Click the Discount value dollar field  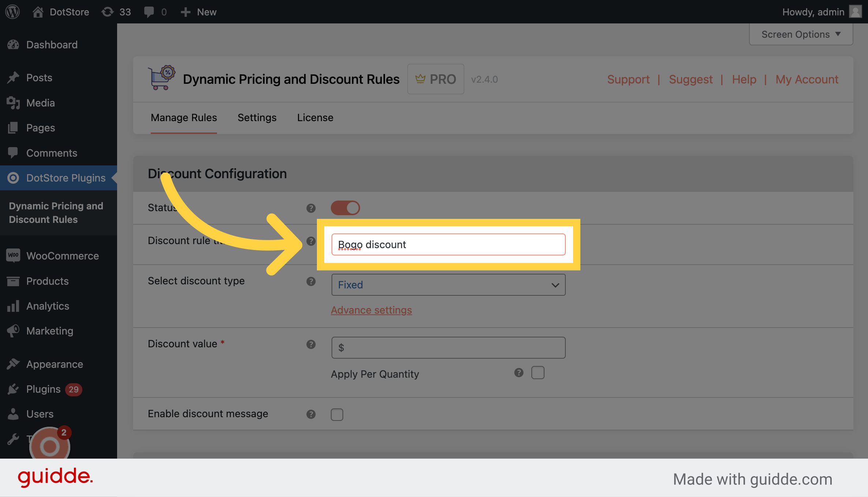(448, 348)
